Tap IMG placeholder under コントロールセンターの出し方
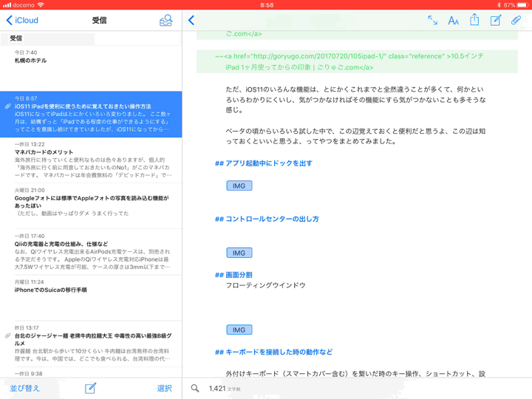The width and height of the screenshot is (532, 399). point(239,253)
